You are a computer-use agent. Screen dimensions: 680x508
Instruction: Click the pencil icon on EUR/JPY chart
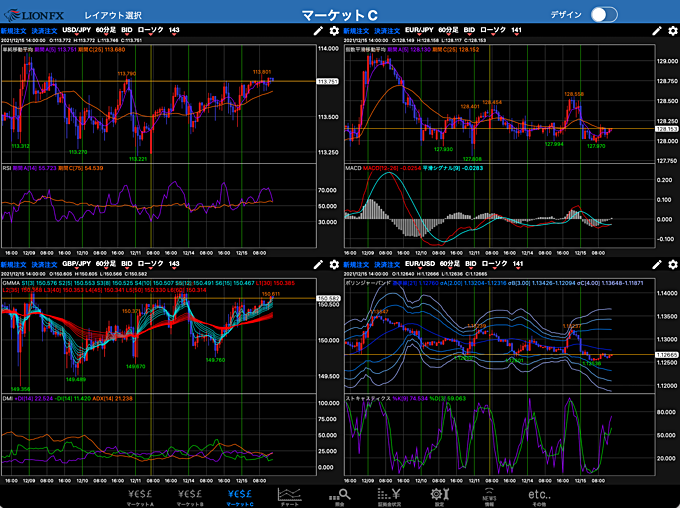click(657, 31)
